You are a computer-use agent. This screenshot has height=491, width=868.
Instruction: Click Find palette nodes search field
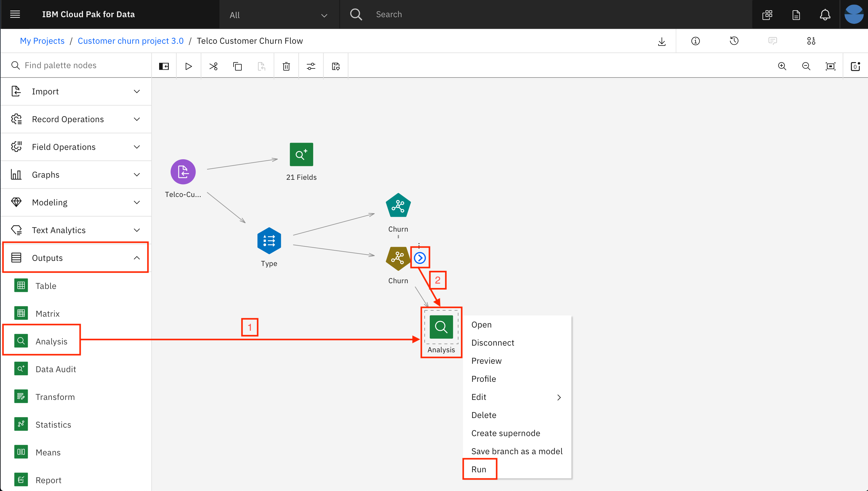[x=76, y=65]
